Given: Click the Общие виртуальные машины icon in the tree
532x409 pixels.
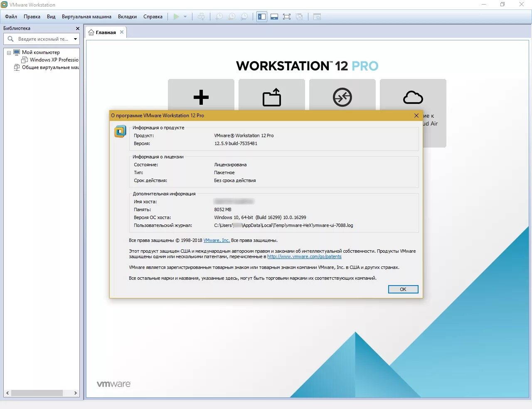Looking at the screenshot, I should [x=17, y=67].
